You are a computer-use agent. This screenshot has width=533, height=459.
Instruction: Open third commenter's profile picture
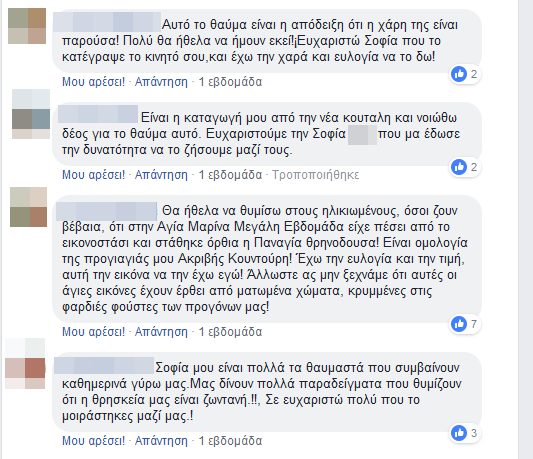point(29,207)
